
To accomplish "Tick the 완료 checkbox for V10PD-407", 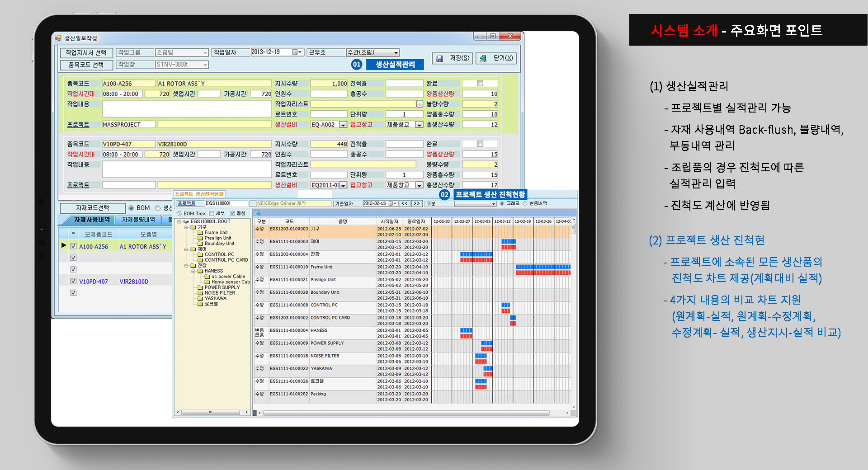I will 480,144.
